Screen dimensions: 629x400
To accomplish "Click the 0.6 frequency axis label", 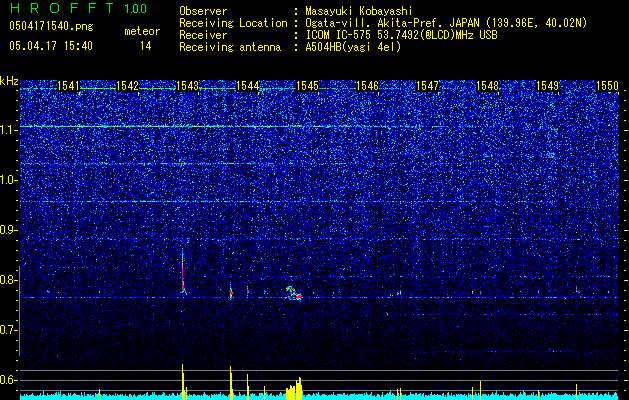I will 9,380.
